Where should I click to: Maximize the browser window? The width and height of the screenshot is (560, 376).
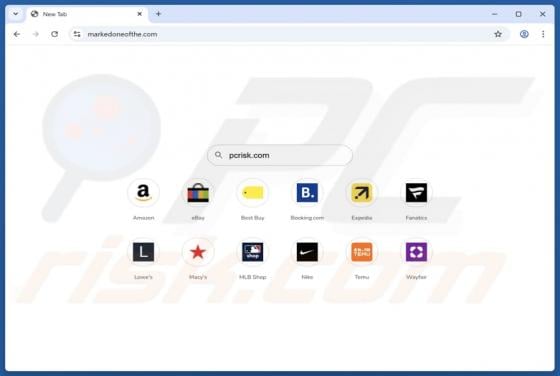coord(519,14)
